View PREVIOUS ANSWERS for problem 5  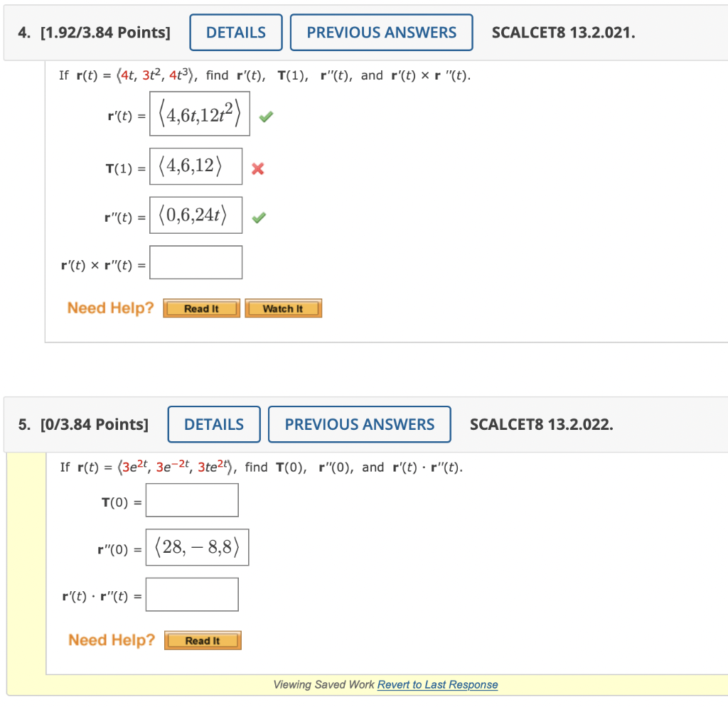tap(359, 424)
